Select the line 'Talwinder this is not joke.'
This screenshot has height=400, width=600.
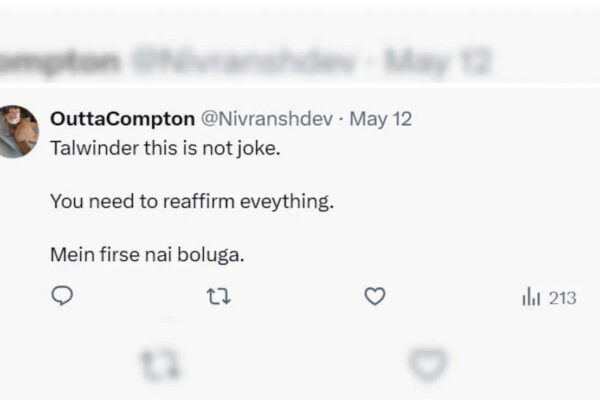[165, 148]
